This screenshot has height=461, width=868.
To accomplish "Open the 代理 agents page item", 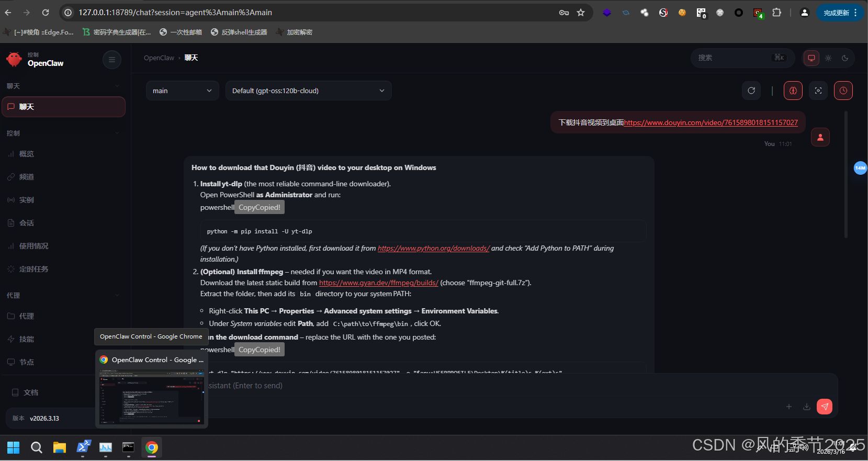I will (x=64, y=316).
